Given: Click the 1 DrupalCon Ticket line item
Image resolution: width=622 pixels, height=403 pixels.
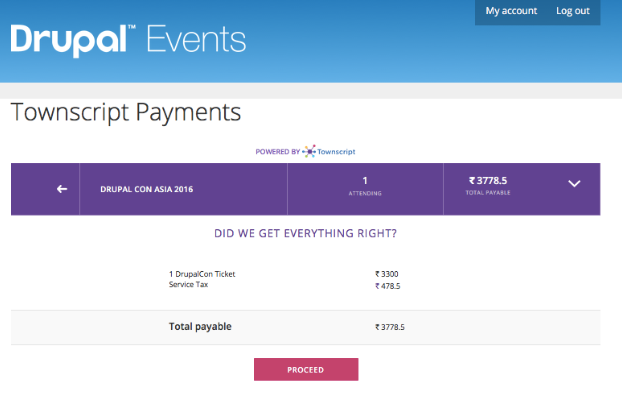Looking at the screenshot, I should [x=202, y=274].
